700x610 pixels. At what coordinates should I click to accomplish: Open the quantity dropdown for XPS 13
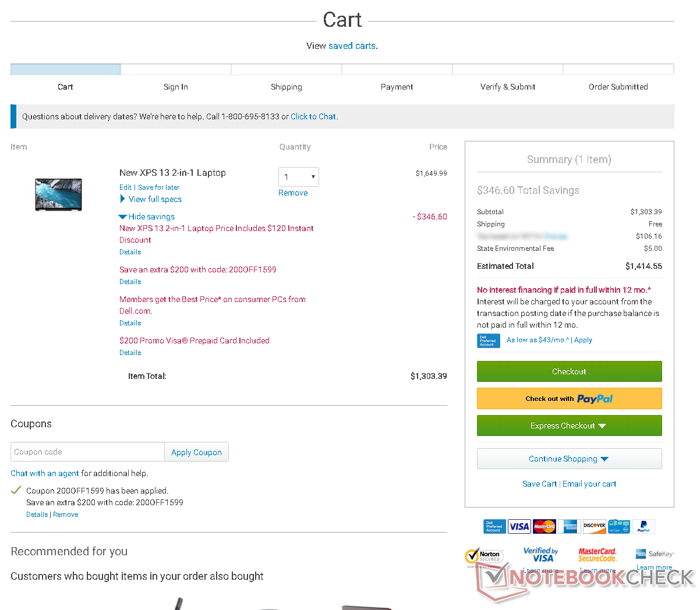[298, 177]
